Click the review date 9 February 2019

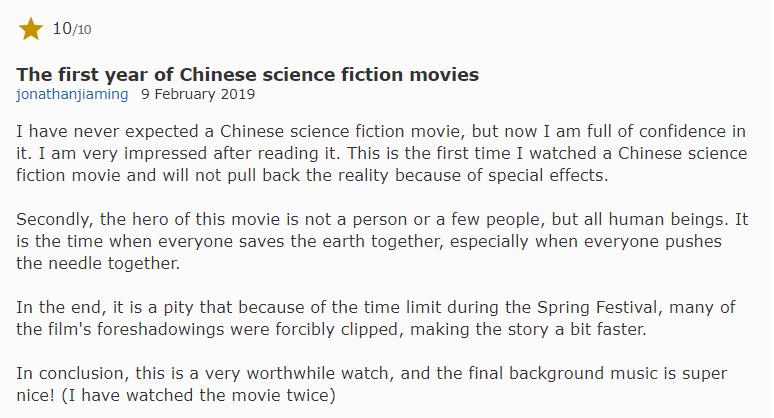(198, 95)
